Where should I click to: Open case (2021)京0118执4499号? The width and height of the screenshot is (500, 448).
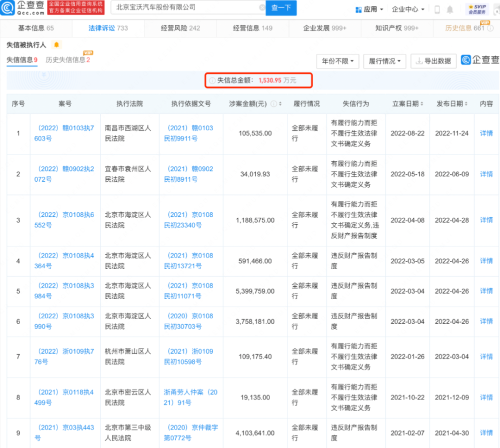[x=64, y=398]
